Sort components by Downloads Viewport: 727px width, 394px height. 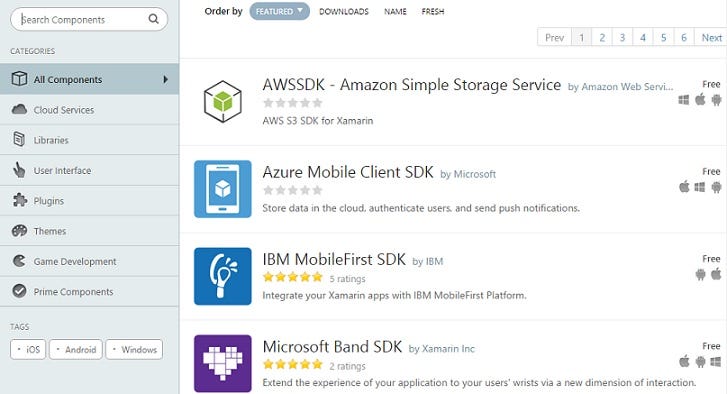pos(344,12)
